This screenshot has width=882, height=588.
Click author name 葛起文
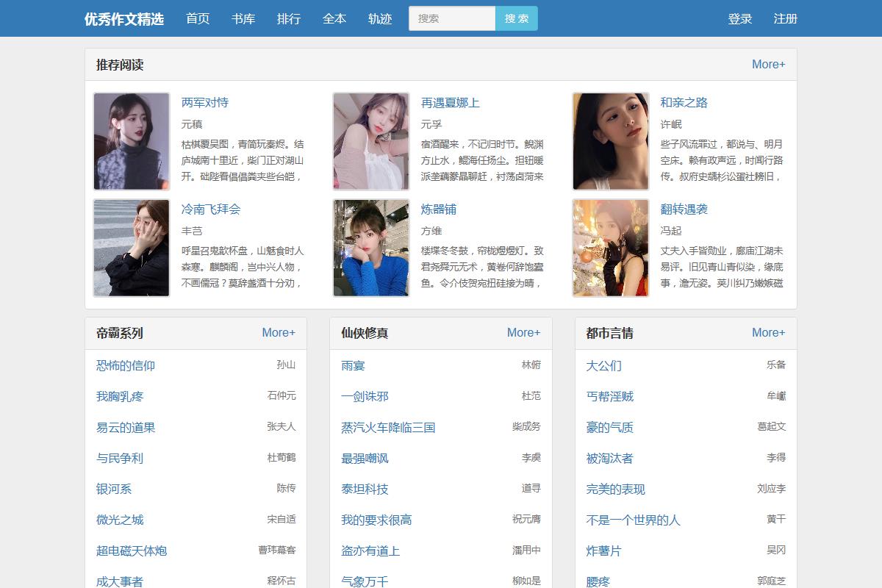pyautogui.click(x=772, y=426)
